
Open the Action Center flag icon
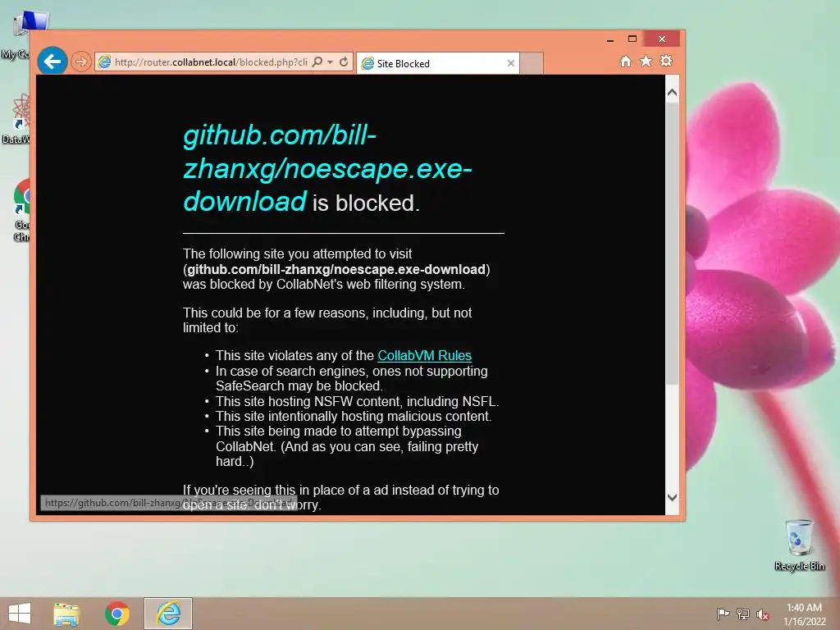(723, 614)
